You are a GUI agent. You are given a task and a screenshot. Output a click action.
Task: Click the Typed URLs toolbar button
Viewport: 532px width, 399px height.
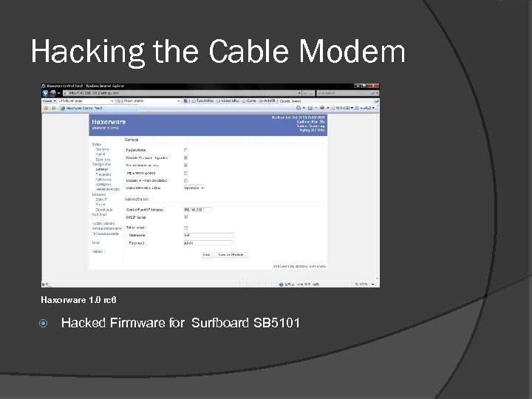point(203,101)
